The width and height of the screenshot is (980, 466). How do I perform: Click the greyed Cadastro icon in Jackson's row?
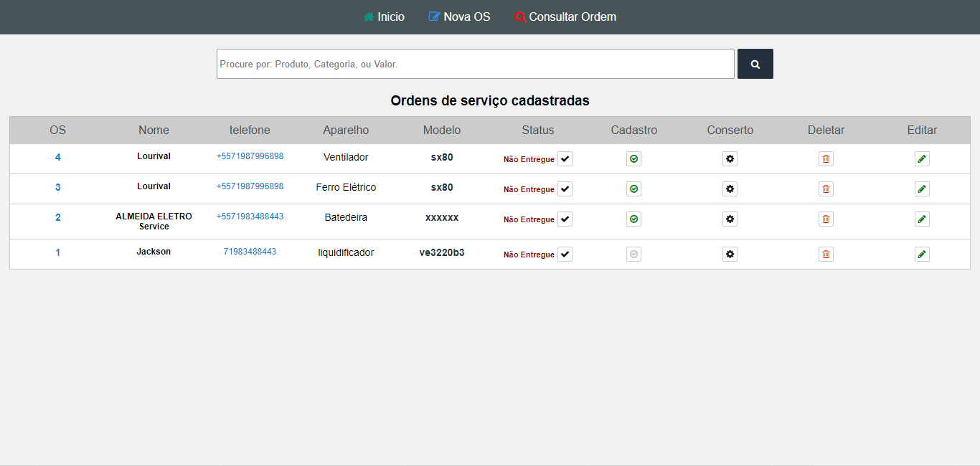[633, 255]
